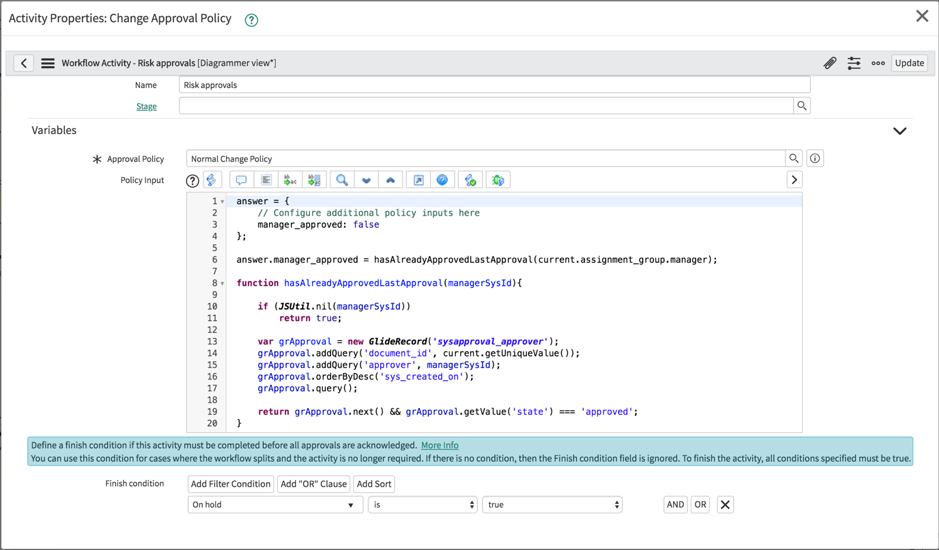Click the empty Stage input field
The height and width of the screenshot is (550, 939).
486,106
